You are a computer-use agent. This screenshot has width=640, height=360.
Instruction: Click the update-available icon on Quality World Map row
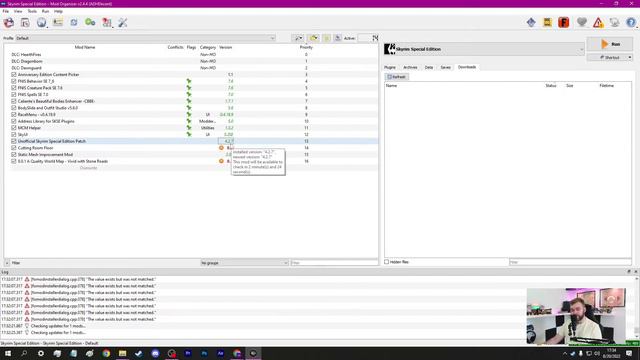pos(221,161)
